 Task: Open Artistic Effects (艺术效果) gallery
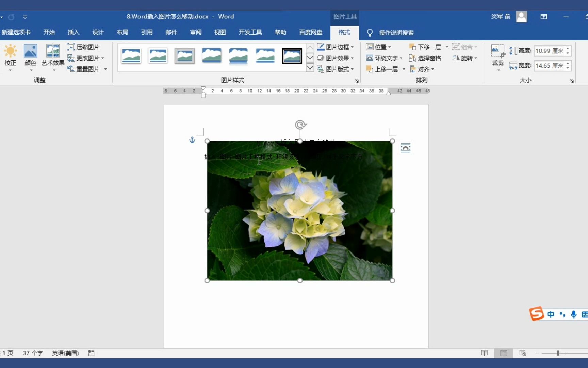(x=53, y=57)
